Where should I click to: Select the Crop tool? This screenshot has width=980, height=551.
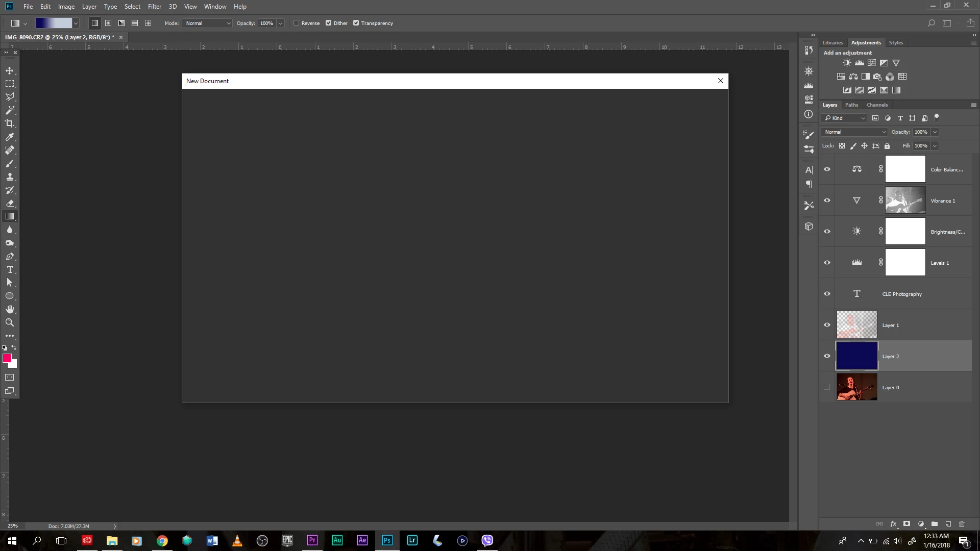coord(10,123)
